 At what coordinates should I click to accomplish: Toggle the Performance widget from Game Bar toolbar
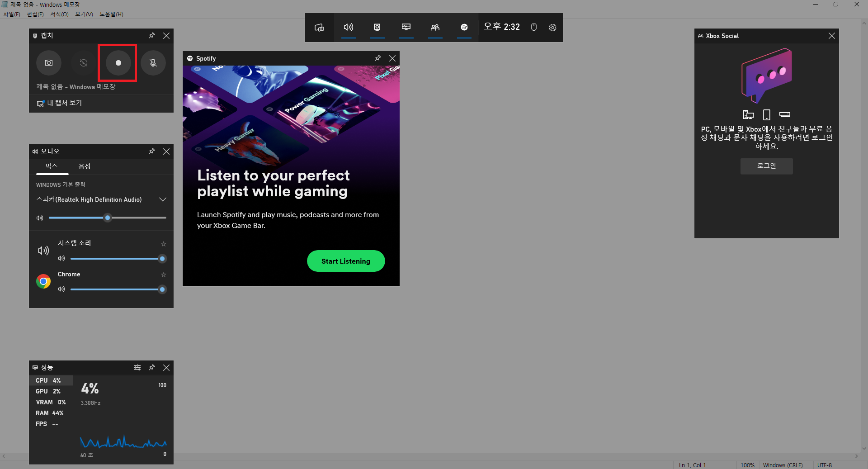coord(406,28)
